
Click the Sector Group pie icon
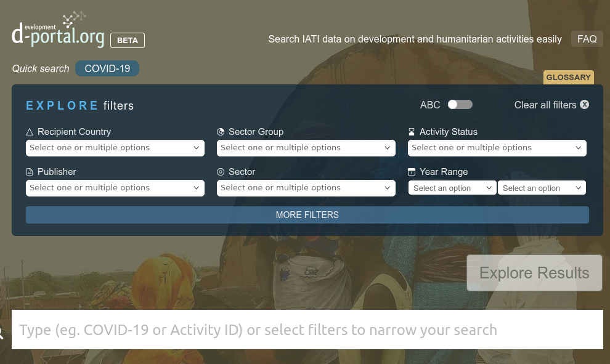(x=221, y=132)
